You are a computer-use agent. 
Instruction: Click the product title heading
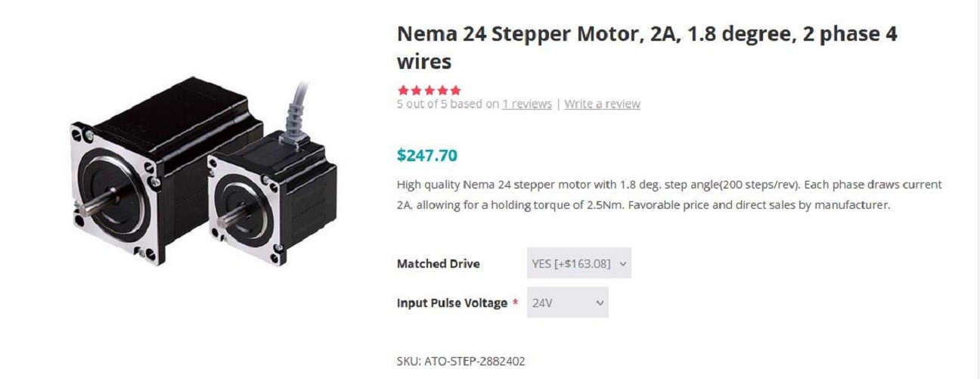(647, 47)
